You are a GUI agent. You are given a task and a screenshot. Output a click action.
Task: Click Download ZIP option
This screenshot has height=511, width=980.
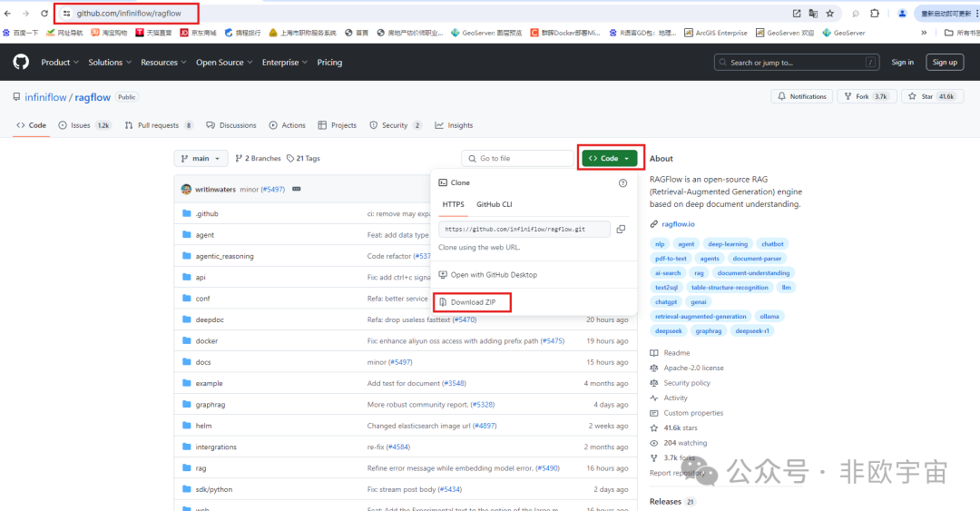tap(473, 302)
